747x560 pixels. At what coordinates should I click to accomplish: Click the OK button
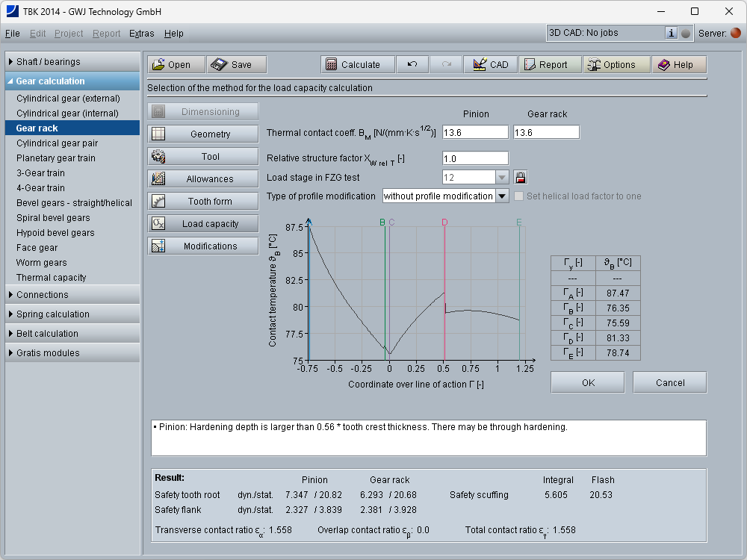[x=588, y=382]
